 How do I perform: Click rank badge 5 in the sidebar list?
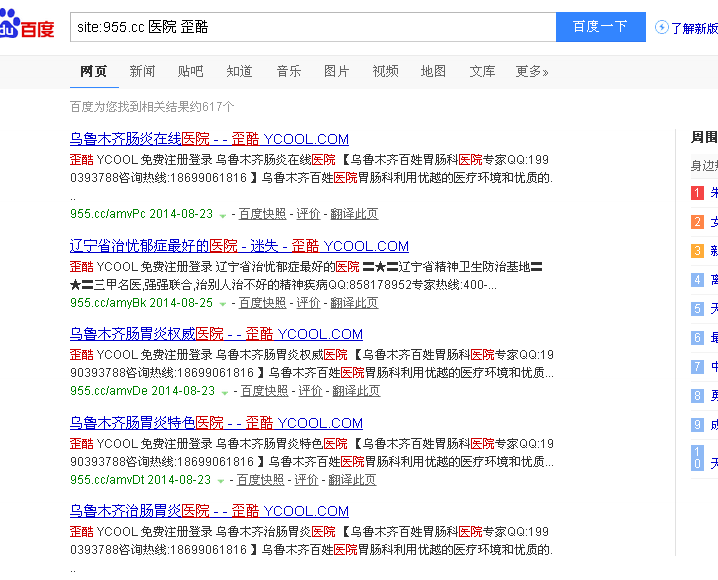coord(697,309)
